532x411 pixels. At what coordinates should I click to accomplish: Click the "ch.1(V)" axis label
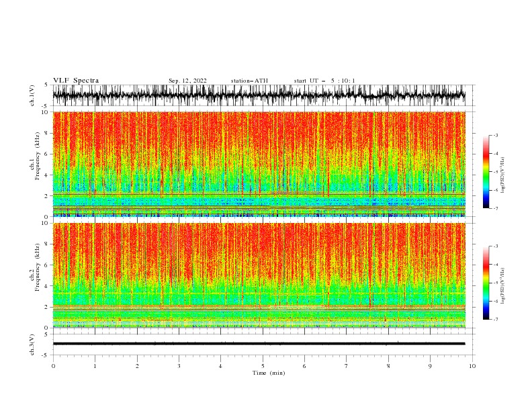[32, 95]
